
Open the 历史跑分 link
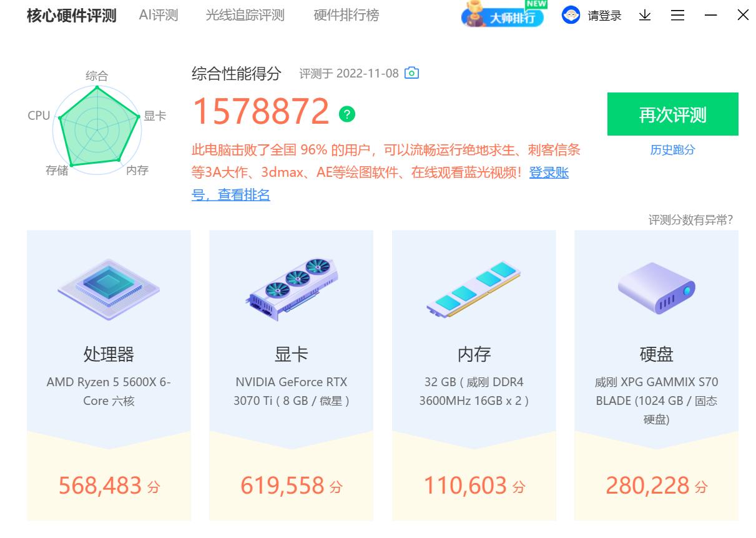tap(672, 150)
